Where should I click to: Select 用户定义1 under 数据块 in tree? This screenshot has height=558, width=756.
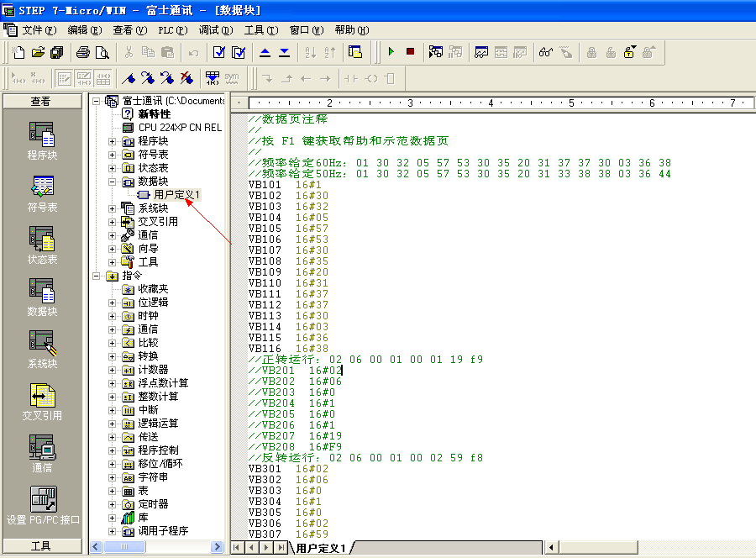(x=176, y=195)
